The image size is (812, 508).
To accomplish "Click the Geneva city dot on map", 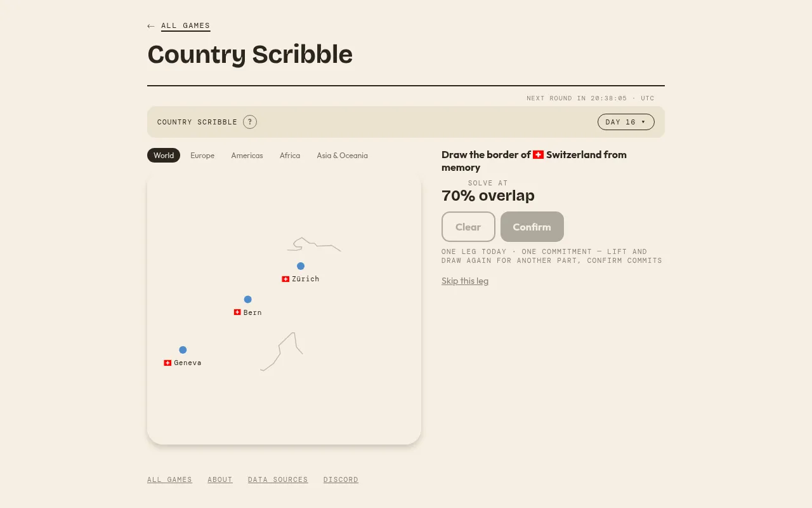I will [x=183, y=350].
